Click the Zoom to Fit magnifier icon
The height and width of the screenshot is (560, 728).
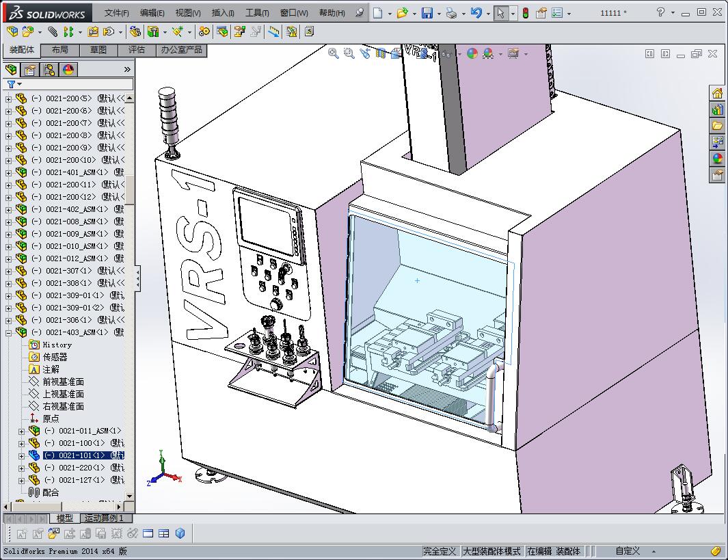pyautogui.click(x=334, y=53)
